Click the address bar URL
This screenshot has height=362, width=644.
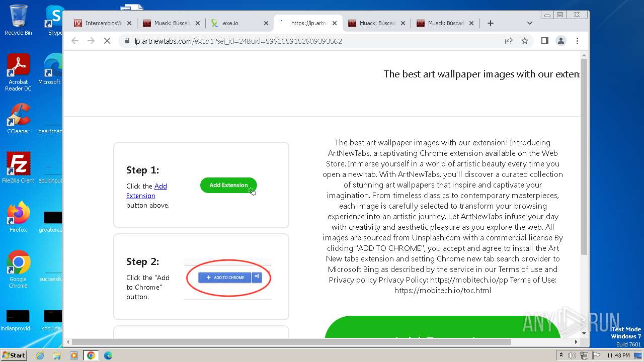pyautogui.click(x=238, y=41)
